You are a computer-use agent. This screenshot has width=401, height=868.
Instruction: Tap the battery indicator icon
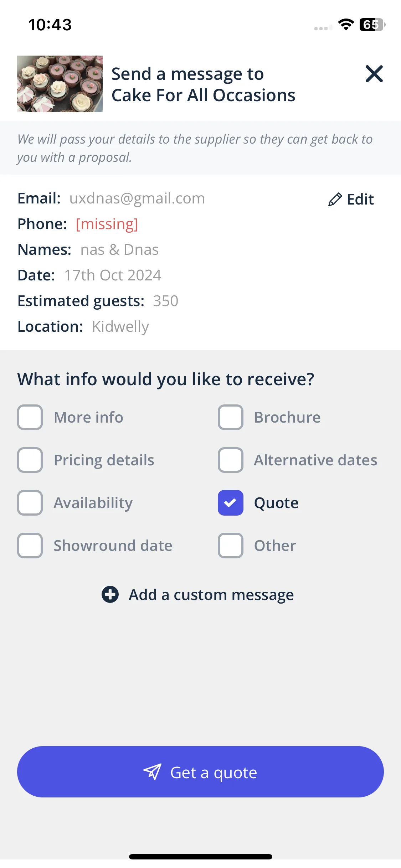(372, 25)
